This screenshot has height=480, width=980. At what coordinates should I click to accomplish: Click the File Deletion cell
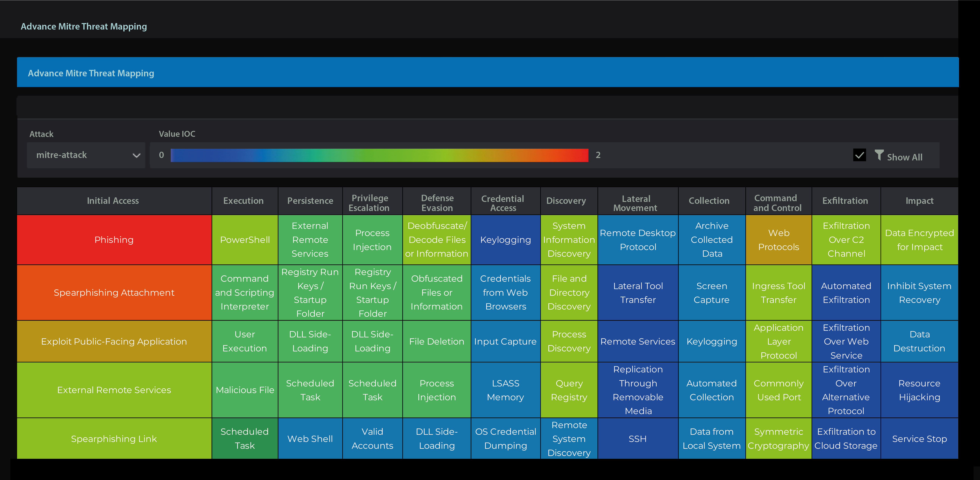tap(437, 341)
